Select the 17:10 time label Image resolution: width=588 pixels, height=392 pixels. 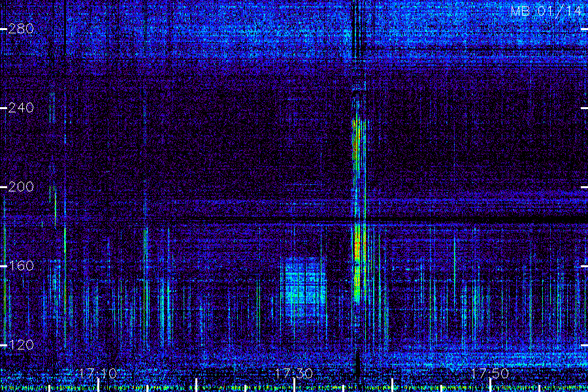98,373
